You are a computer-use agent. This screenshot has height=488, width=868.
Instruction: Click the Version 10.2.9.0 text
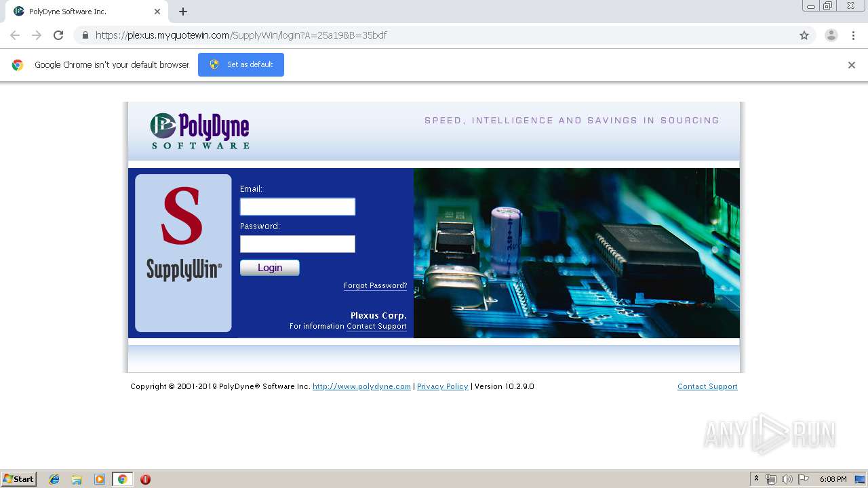click(x=504, y=386)
